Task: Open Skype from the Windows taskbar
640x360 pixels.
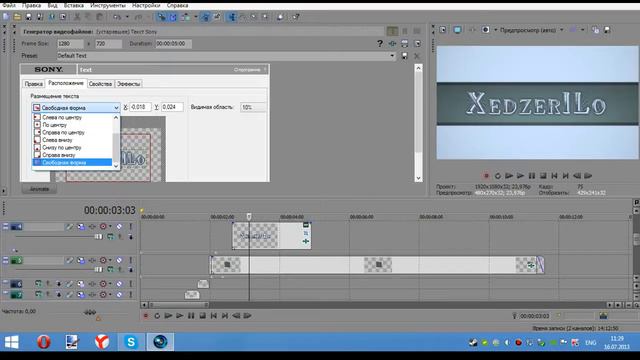Action: click(131, 342)
